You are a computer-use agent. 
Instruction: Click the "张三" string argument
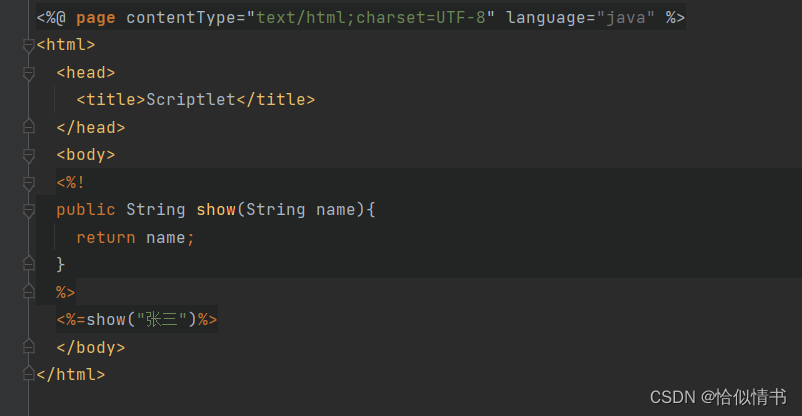pyautogui.click(x=162, y=320)
